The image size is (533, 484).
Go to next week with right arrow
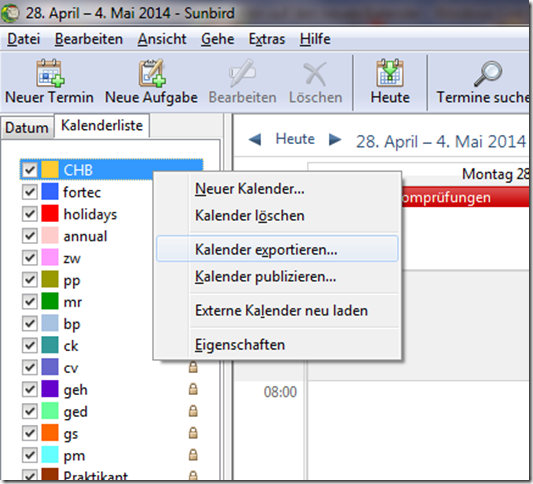point(335,139)
